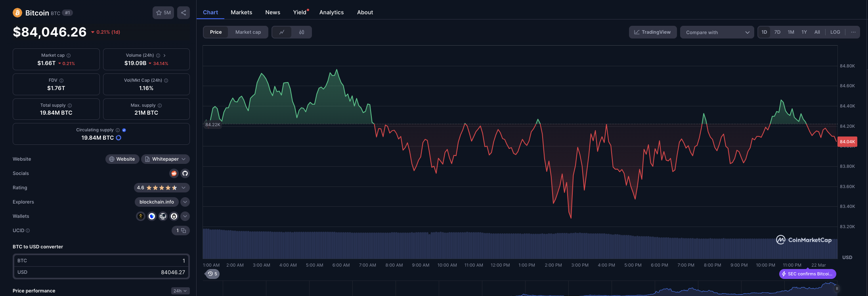Click the $19.09B volume value
This screenshot has height=296, width=868.
[x=135, y=63]
